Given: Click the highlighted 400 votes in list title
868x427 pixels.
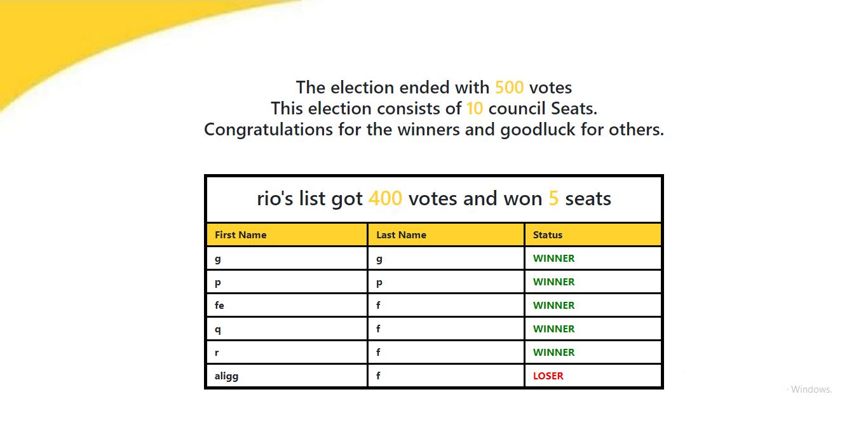Looking at the screenshot, I should click(x=385, y=199).
